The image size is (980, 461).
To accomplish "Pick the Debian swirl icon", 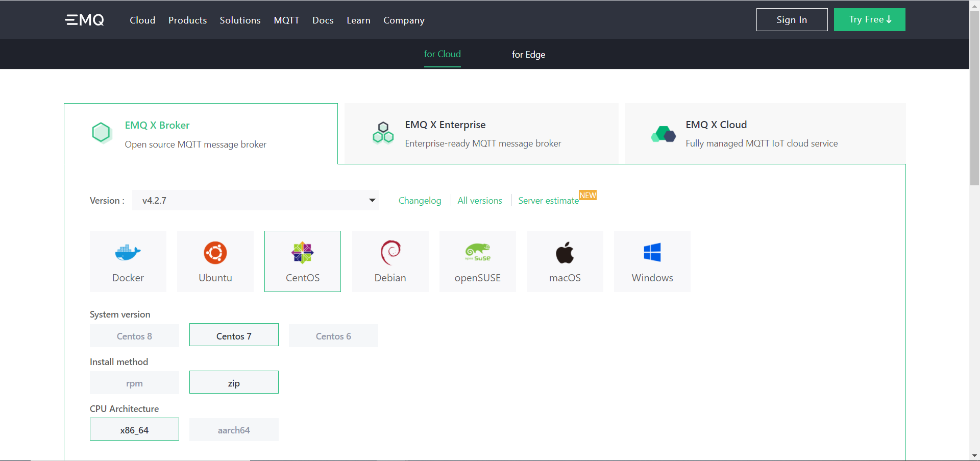I will 390,253.
